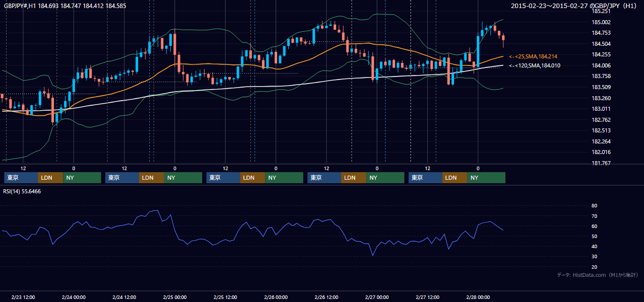The image size is (644, 302).
Task: Click the 2/26 00:00 date label
Action: 276,297
